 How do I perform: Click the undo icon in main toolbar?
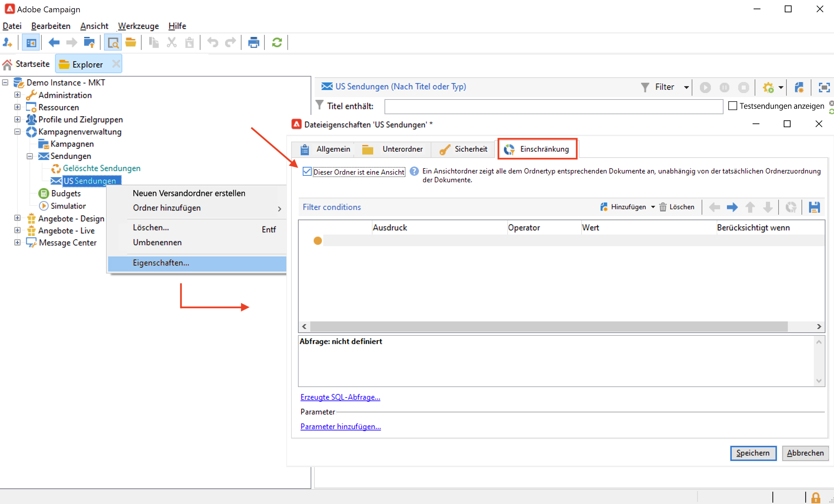[x=213, y=43]
